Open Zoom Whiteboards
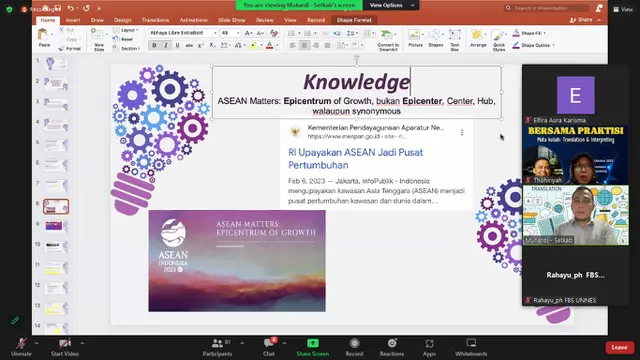 [x=471, y=347]
